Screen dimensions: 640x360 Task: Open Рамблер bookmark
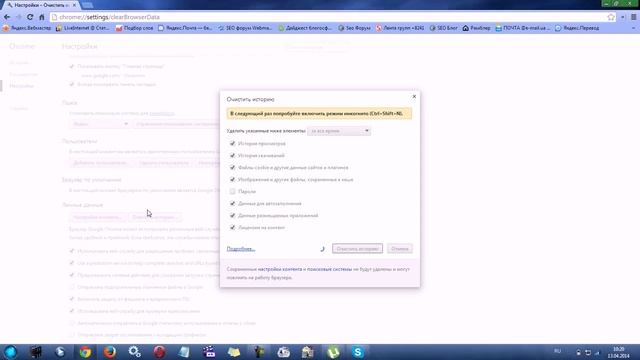[476, 28]
